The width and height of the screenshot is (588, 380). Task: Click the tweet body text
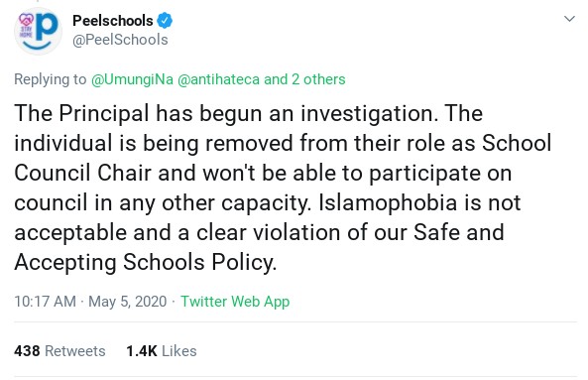pyautogui.click(x=283, y=188)
